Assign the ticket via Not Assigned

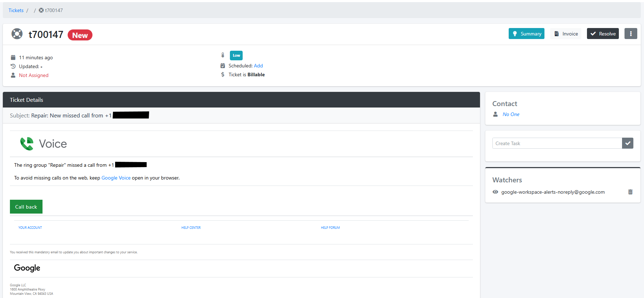pyautogui.click(x=34, y=75)
